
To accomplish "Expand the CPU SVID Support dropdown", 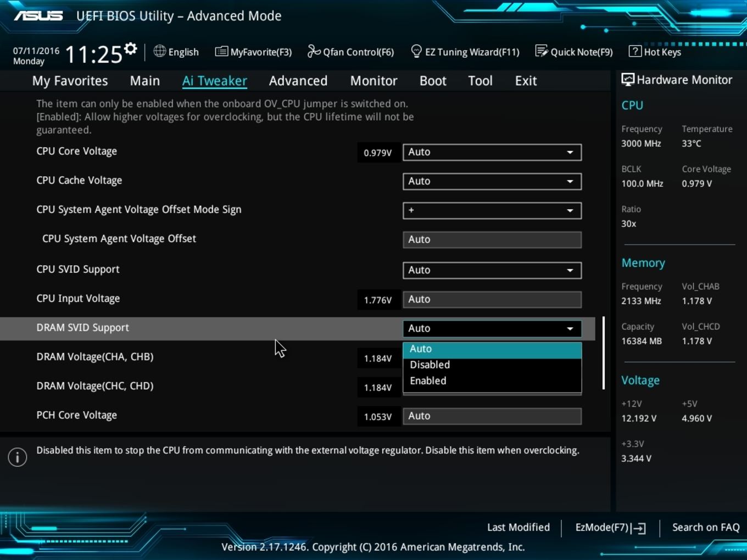I will pos(492,270).
